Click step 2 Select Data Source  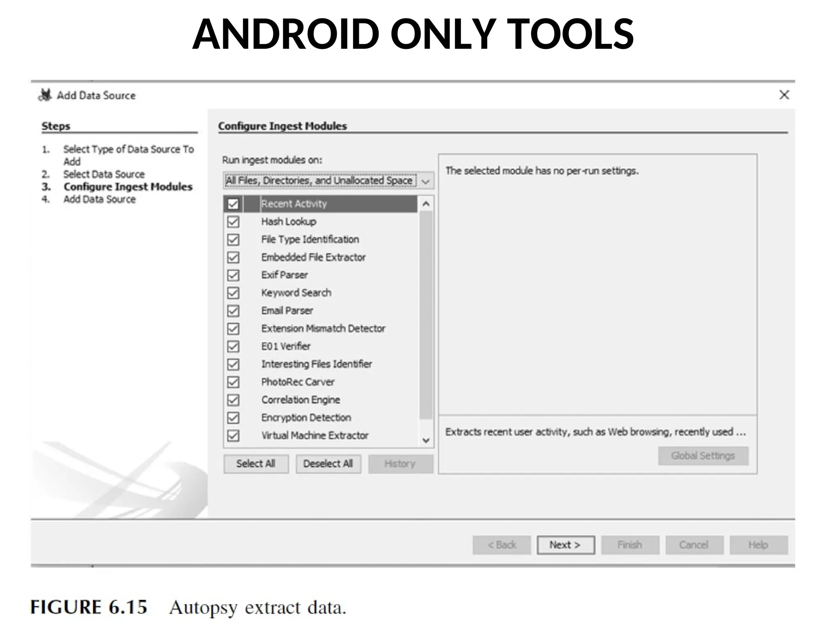pyautogui.click(x=104, y=174)
